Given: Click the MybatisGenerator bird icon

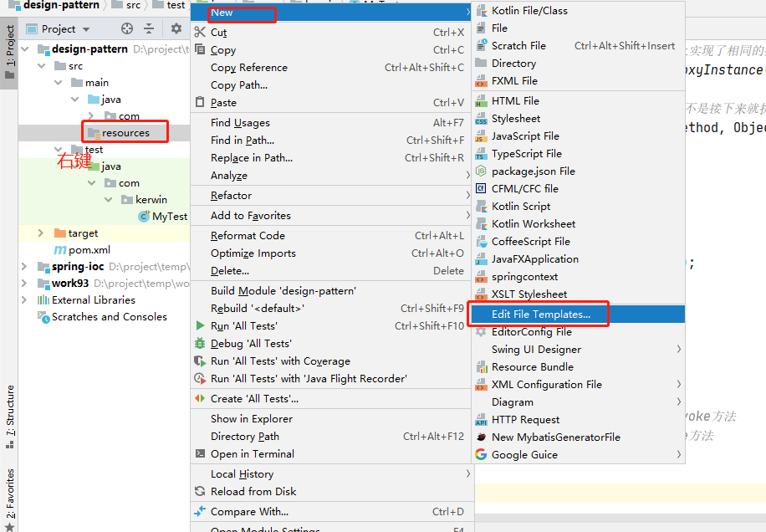Looking at the screenshot, I should tap(481, 437).
